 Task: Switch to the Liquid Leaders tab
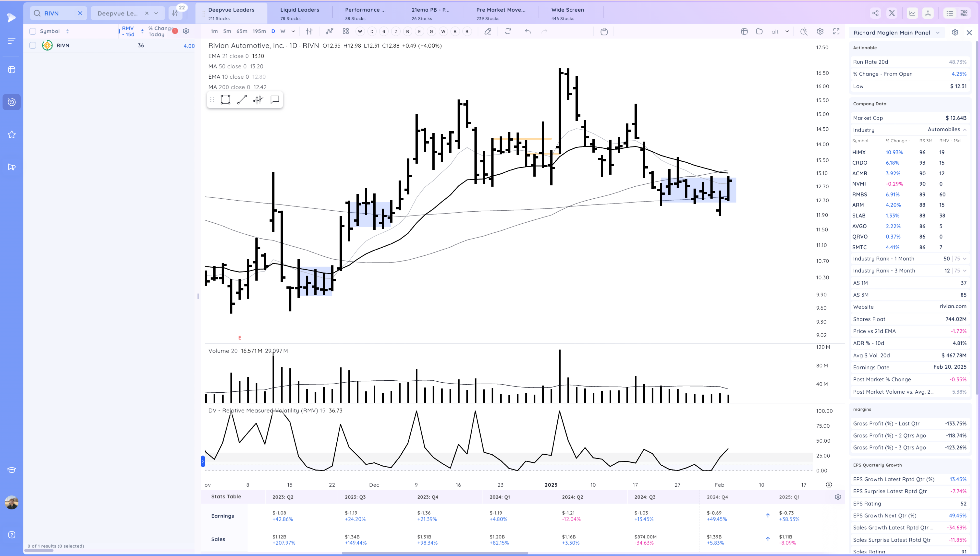point(299,13)
